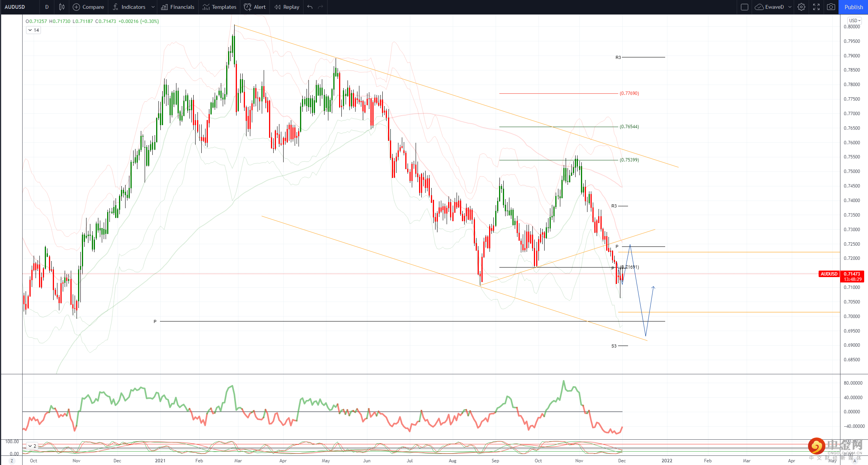This screenshot has height=465, width=868.
Task: Click the blue Publish button
Action: (853, 7)
